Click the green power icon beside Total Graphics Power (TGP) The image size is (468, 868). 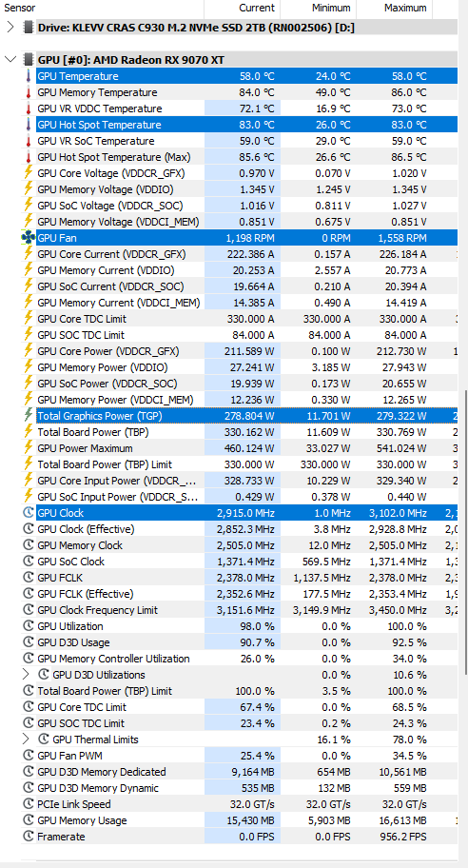(29, 416)
